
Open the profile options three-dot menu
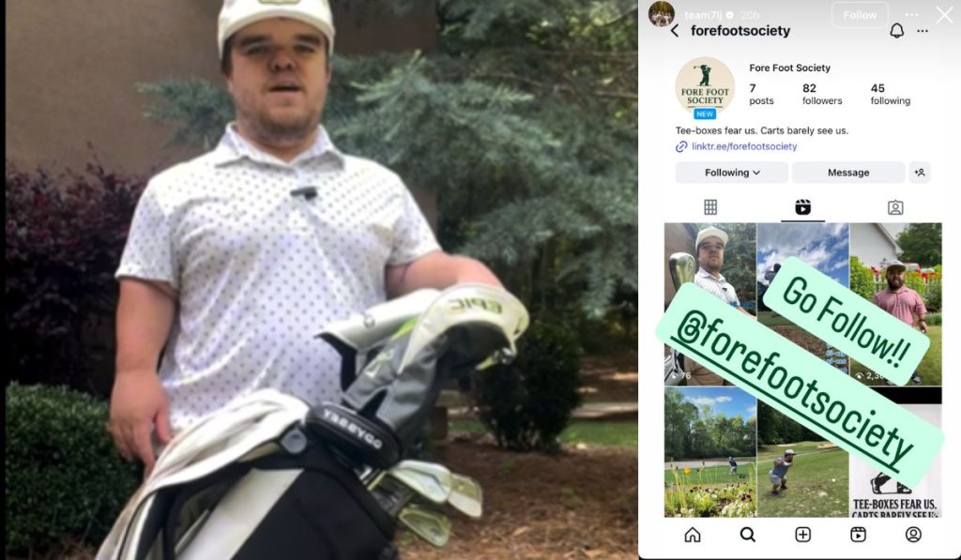click(923, 31)
